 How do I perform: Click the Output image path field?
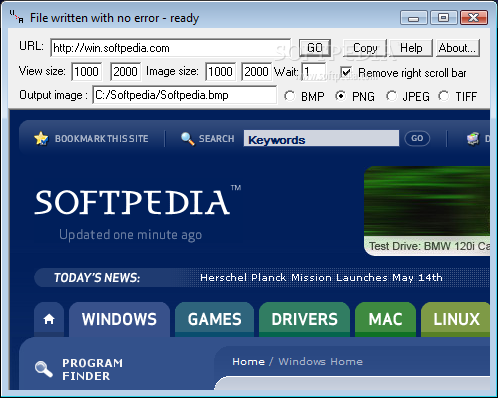pos(185,95)
